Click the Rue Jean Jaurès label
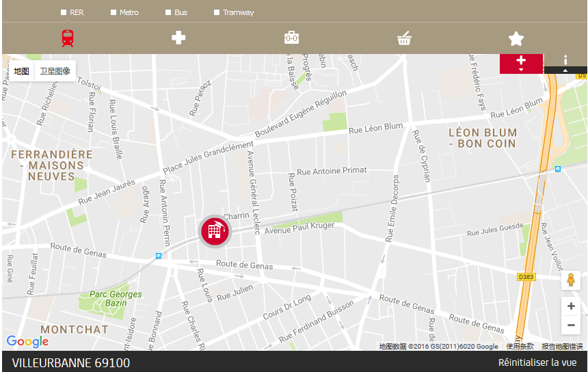 click(x=107, y=192)
